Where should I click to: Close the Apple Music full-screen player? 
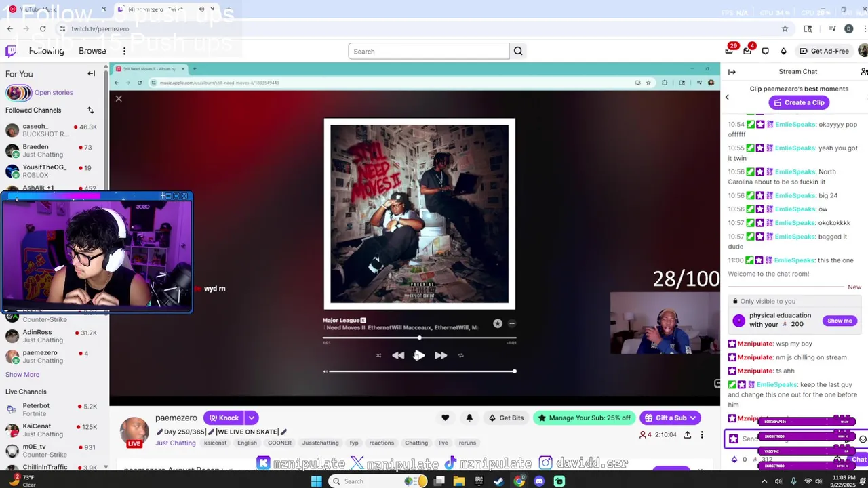click(x=119, y=99)
